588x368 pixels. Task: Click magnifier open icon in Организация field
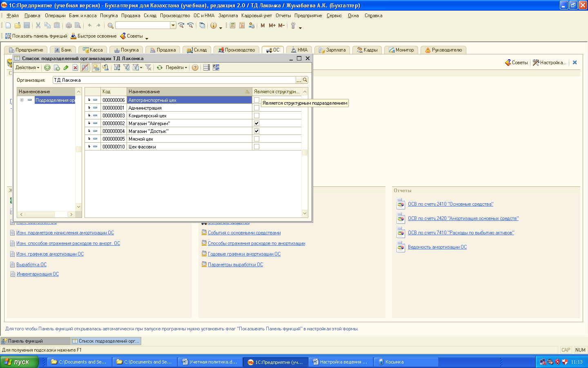point(305,80)
